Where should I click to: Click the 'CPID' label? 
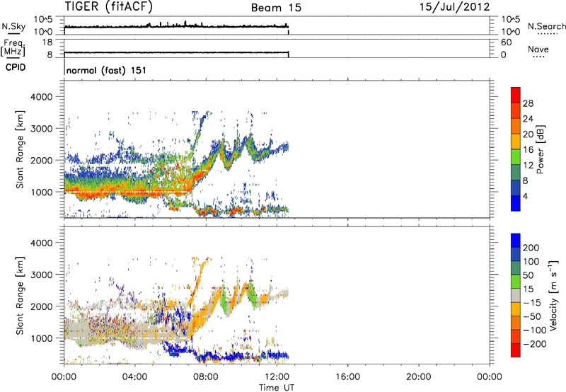[x=16, y=67]
